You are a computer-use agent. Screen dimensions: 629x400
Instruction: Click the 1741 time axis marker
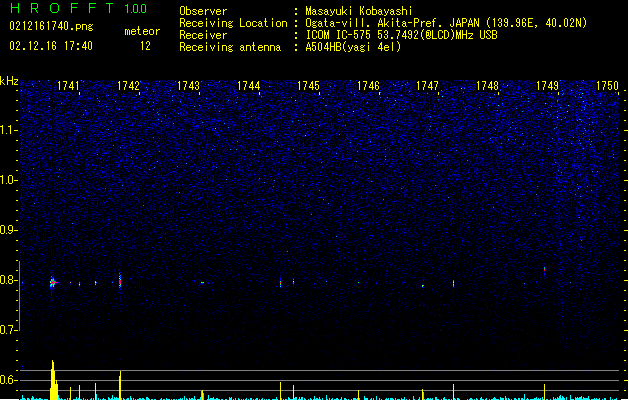(68, 86)
